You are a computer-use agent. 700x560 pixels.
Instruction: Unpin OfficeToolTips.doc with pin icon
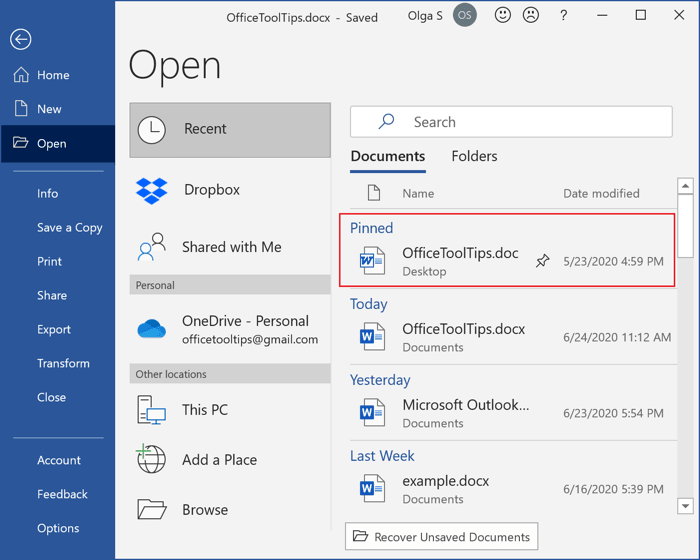tap(542, 261)
